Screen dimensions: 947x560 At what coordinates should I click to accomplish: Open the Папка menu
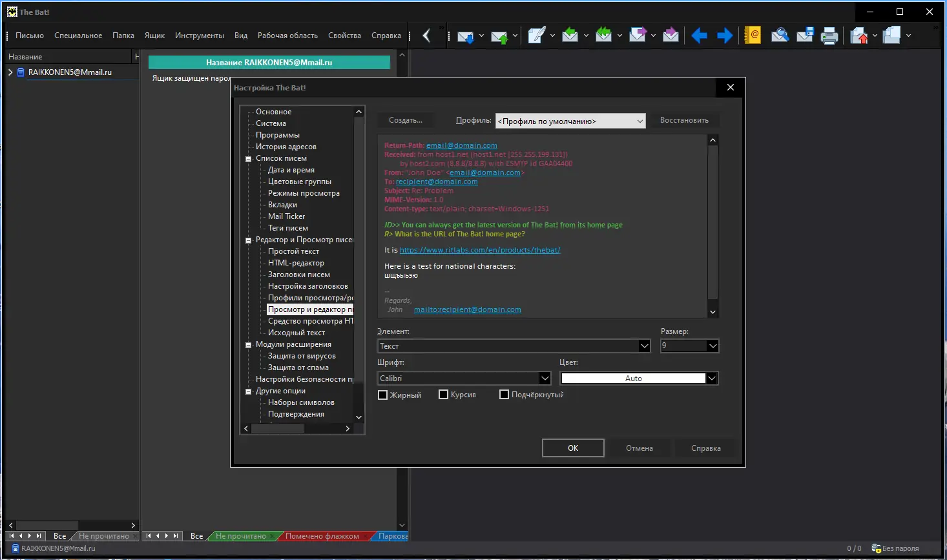[x=123, y=36]
